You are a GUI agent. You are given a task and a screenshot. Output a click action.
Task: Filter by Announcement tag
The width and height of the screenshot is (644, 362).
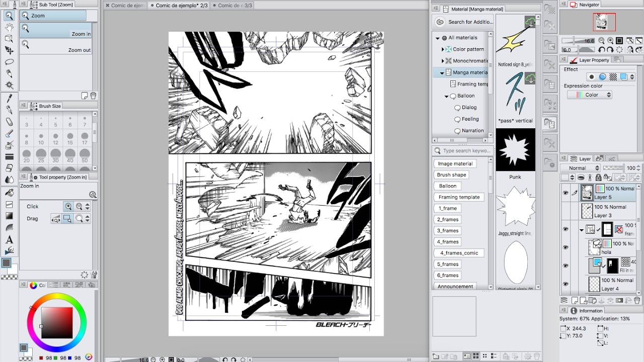455,287
